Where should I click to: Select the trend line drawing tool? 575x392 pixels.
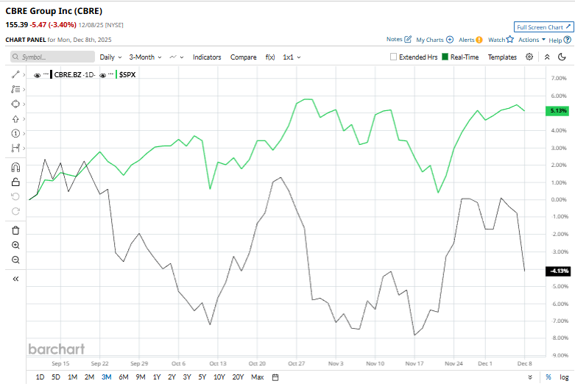[x=15, y=75]
